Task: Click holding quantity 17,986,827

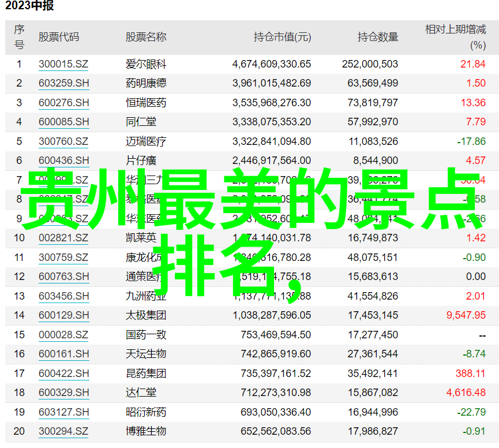Action: click(373, 431)
